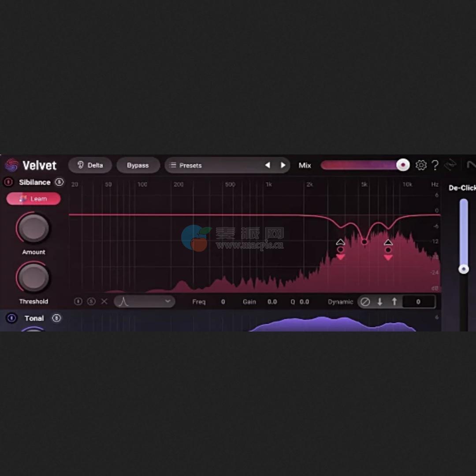476x476 pixels.
Task: Enable solo for the Sibilance module
Action: pyautogui.click(x=59, y=182)
